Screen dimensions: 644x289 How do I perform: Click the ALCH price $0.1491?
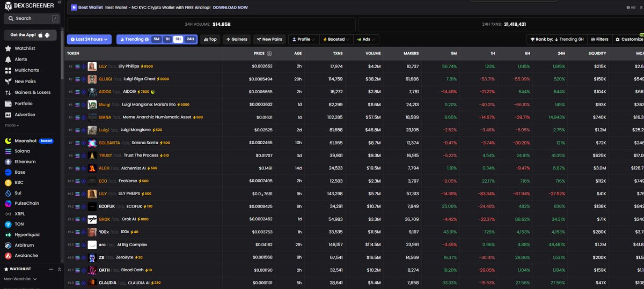point(265,168)
